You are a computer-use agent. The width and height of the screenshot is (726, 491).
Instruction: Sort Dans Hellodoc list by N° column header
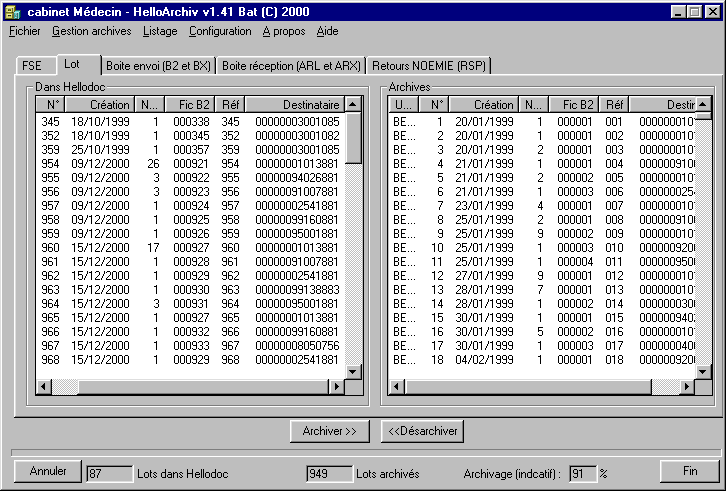50,105
